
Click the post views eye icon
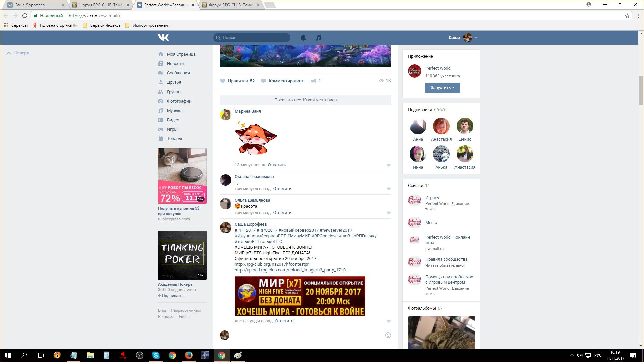coord(381,81)
